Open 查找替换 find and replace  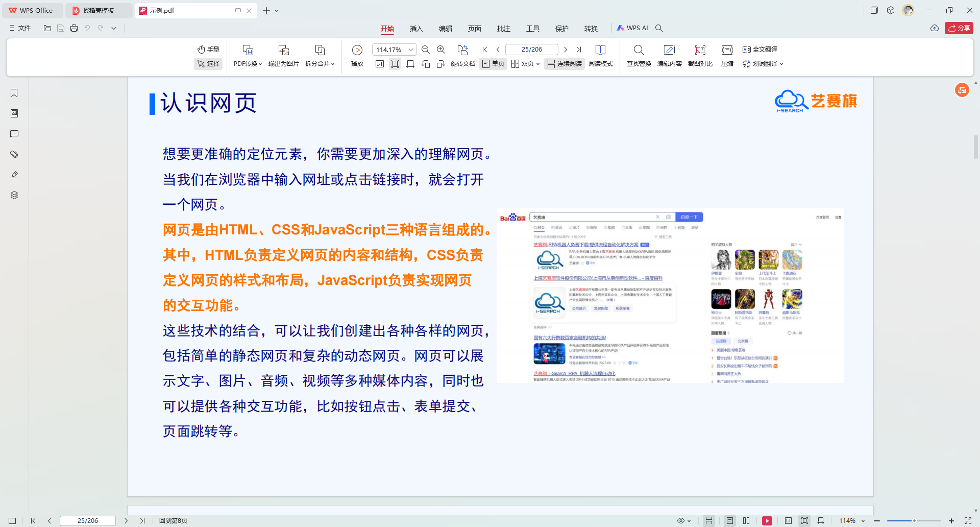pyautogui.click(x=639, y=56)
